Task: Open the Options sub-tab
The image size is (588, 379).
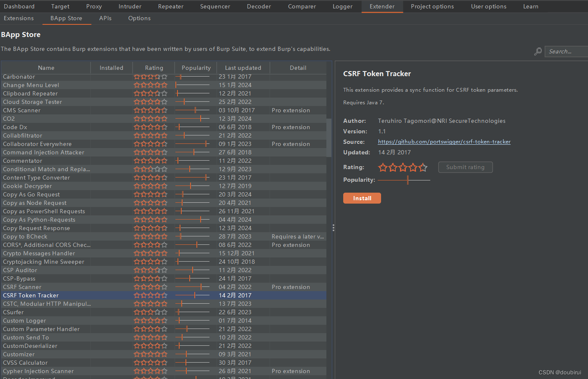Action: pos(139,18)
